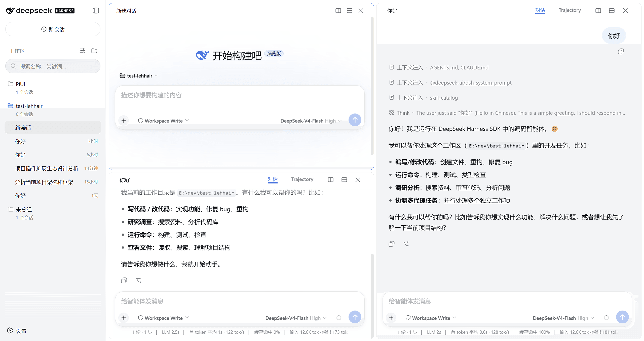Image resolution: width=644 pixels, height=341 pixels.
Task: Split the right 你好 panel horizontally
Action: tap(612, 11)
